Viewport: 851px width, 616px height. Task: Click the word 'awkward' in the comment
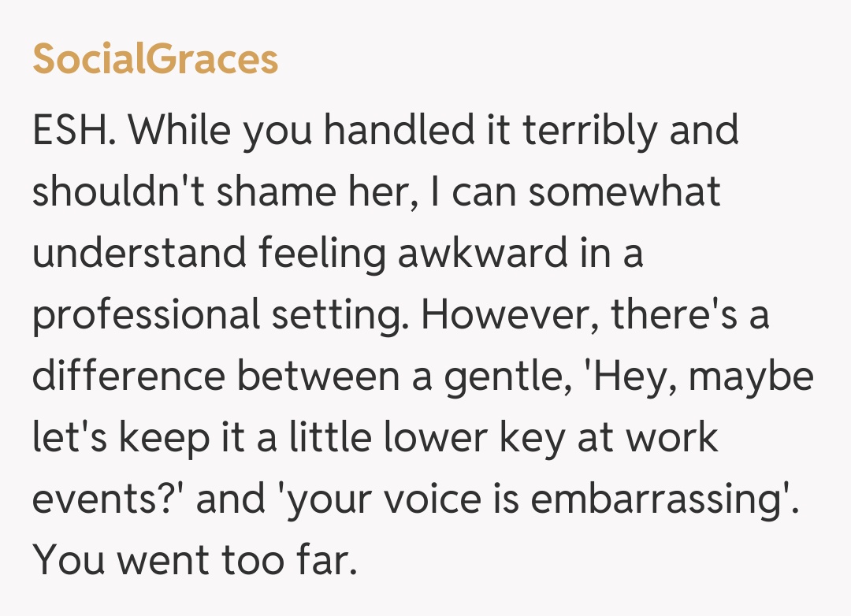tap(497, 254)
